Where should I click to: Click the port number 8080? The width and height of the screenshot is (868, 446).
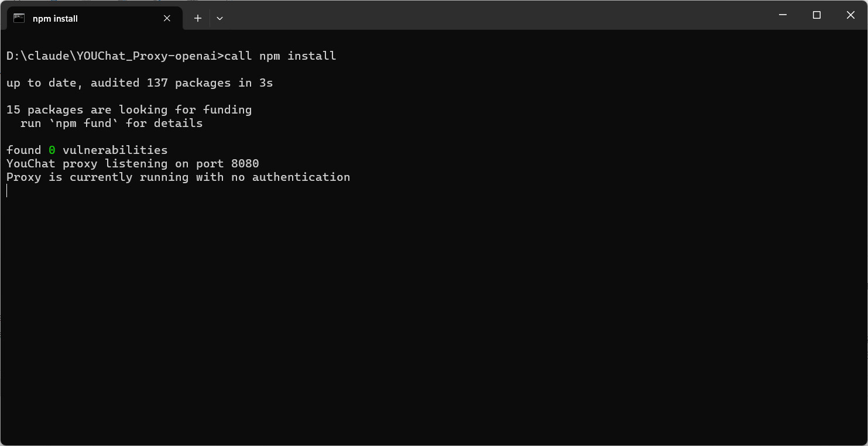tap(245, 164)
